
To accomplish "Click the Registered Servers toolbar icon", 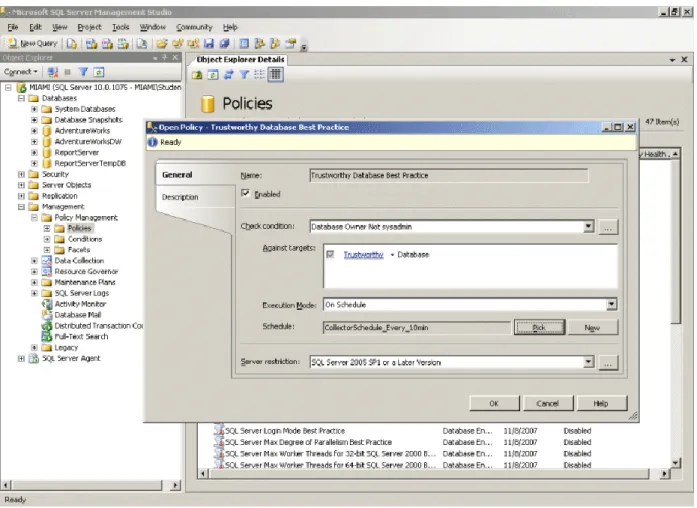I will click(244, 43).
